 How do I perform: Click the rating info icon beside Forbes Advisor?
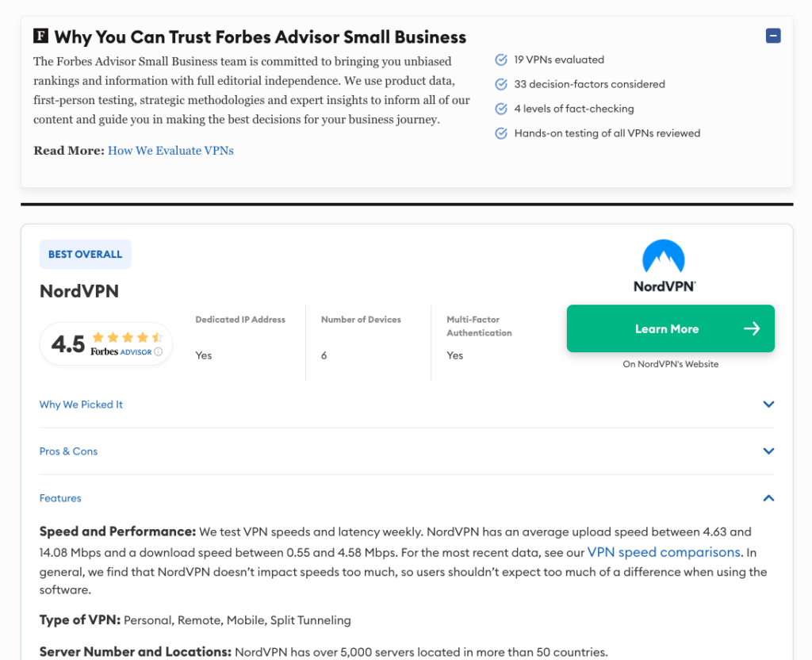tap(158, 351)
